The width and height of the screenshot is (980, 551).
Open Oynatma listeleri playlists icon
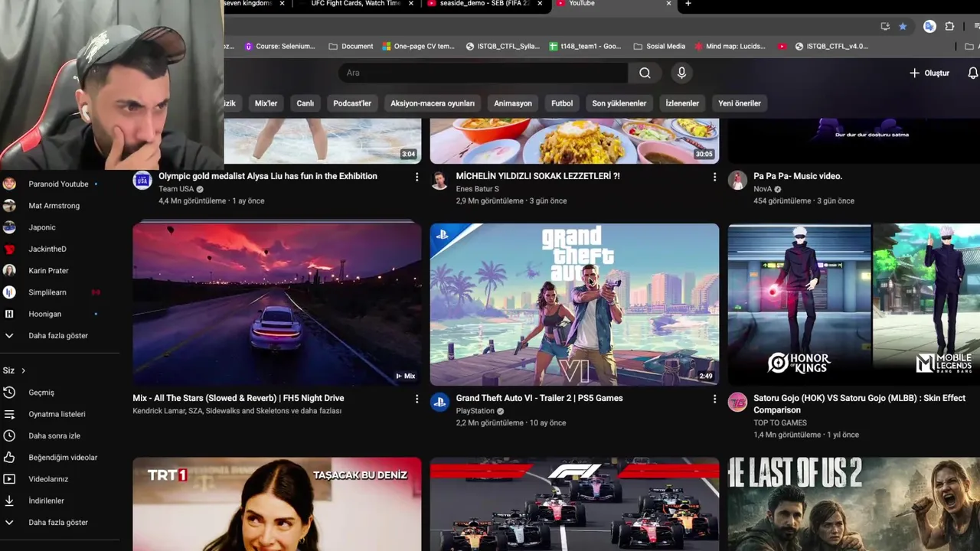tap(9, 414)
